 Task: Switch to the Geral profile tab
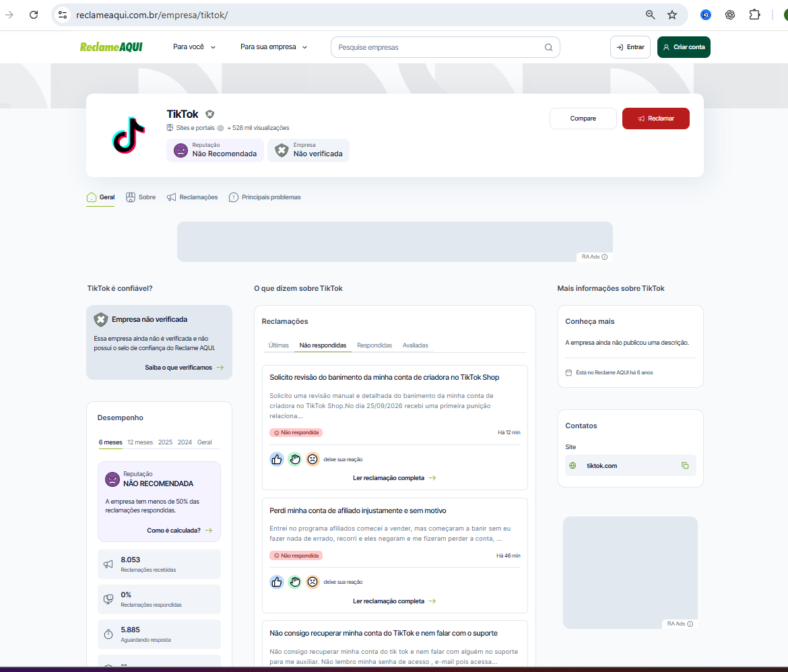100,197
